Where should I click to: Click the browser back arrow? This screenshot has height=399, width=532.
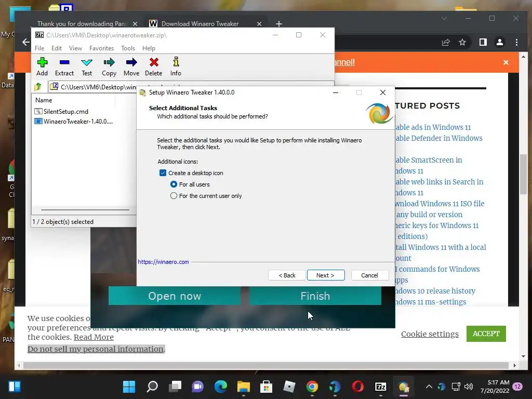coord(26,42)
